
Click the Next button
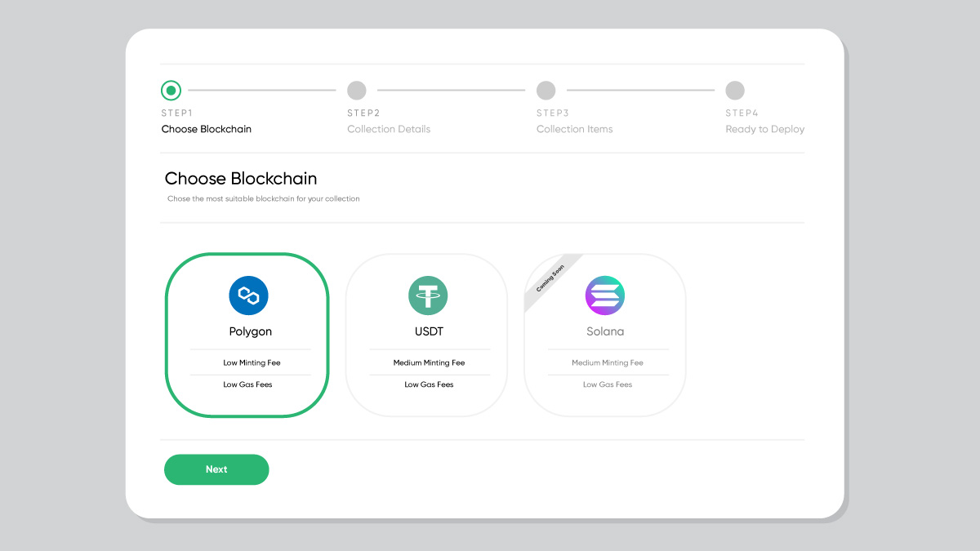coord(216,469)
